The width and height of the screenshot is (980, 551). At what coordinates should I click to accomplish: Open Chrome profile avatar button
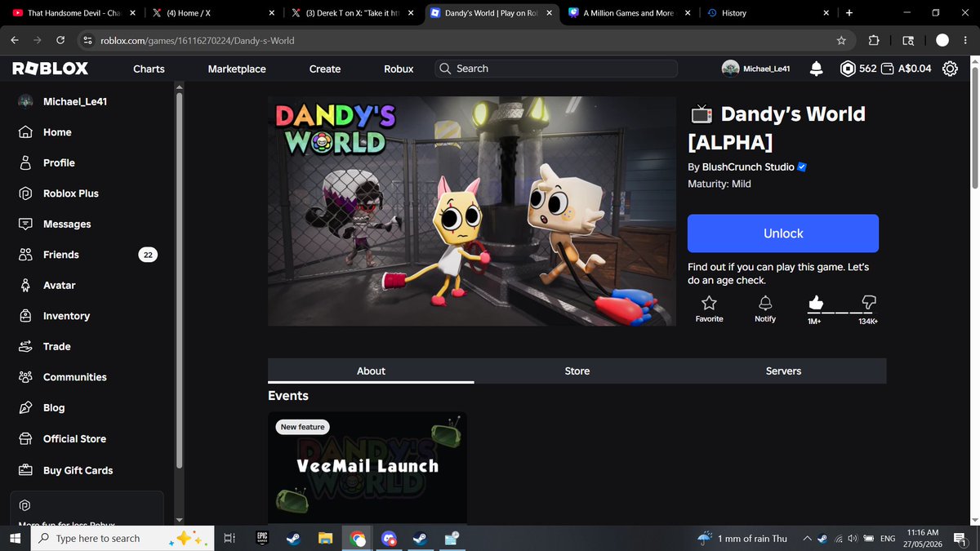click(x=942, y=40)
